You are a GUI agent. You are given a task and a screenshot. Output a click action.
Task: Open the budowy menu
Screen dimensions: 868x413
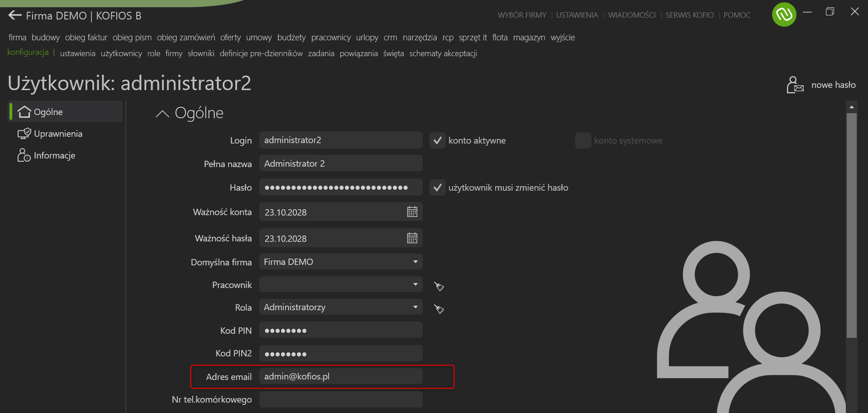click(45, 38)
